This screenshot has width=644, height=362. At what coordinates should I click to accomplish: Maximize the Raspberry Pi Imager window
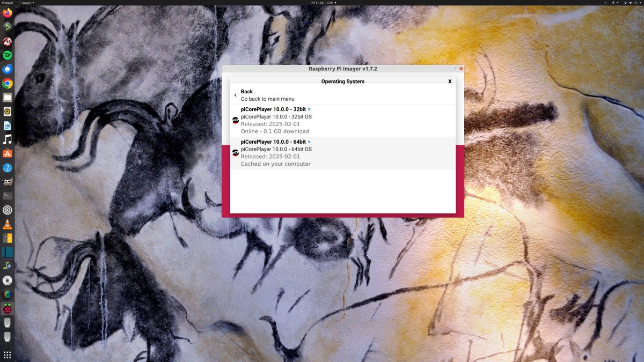coord(455,69)
